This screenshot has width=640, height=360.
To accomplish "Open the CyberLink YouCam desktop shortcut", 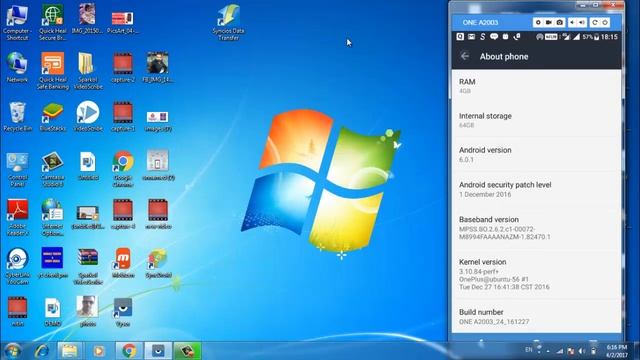I will [x=17, y=266].
